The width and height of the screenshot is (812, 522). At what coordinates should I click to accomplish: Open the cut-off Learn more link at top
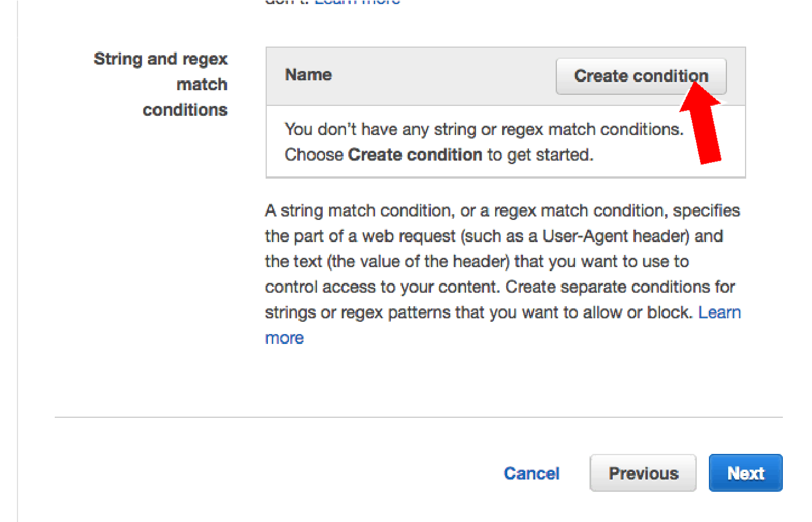pyautogui.click(x=357, y=2)
